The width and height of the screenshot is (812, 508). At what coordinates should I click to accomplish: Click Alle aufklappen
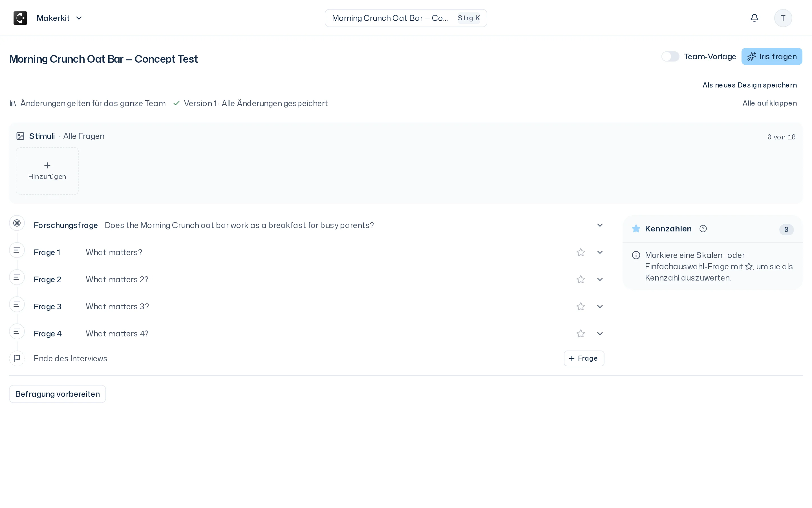point(769,103)
